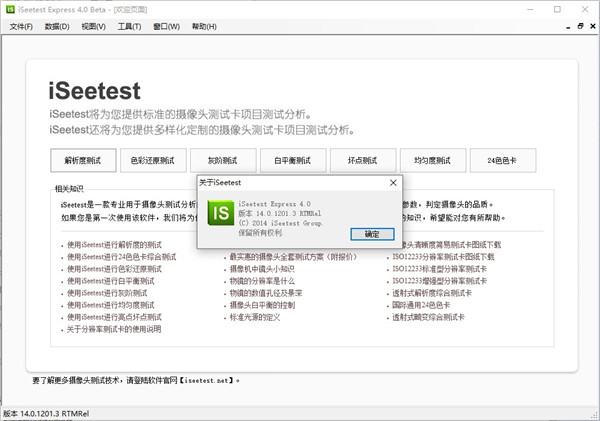Open link 使用iSeetest进行白平衡测试
600x421 pixels.
[x=111, y=281]
